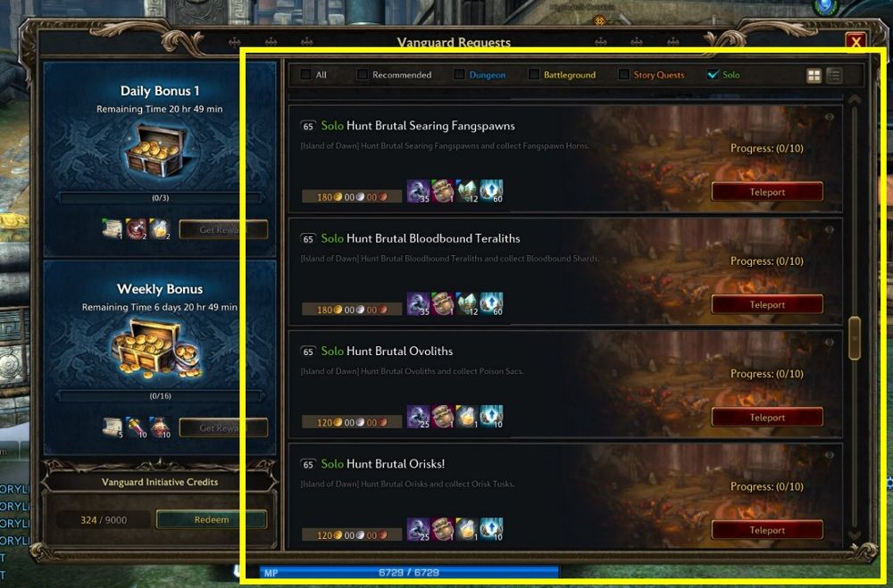The width and height of the screenshot is (893, 588).
Task: Click the blue arrow reward icon on Brutal Ovoliths quest
Action: [x=491, y=417]
